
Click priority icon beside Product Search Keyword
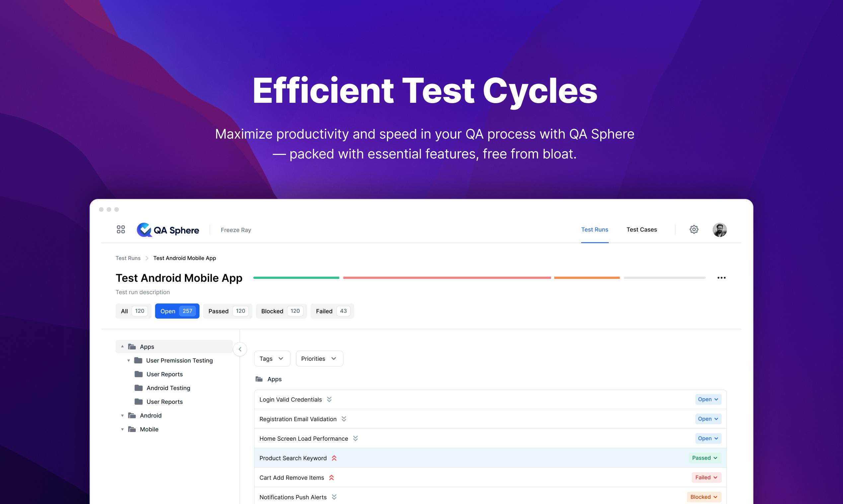pos(334,458)
